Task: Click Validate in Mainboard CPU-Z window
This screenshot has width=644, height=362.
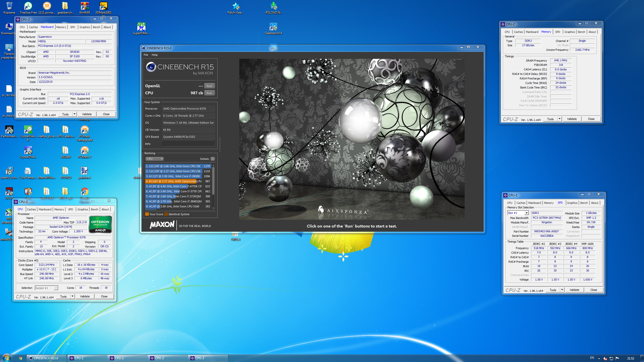Action: click(x=87, y=114)
